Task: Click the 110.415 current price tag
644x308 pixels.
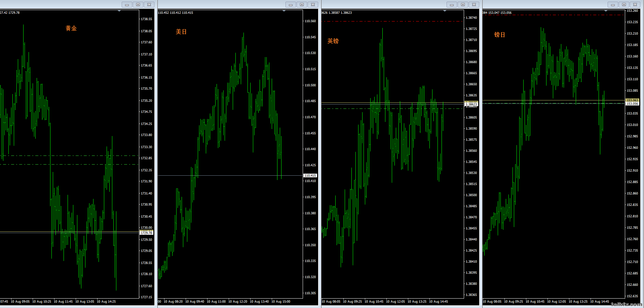Action: click(x=310, y=175)
